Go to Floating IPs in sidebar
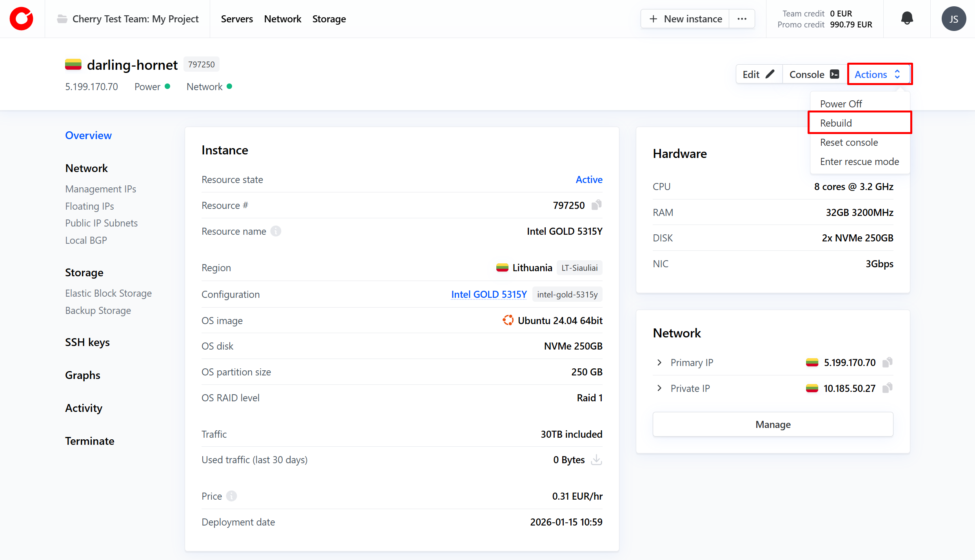975x560 pixels. point(89,206)
